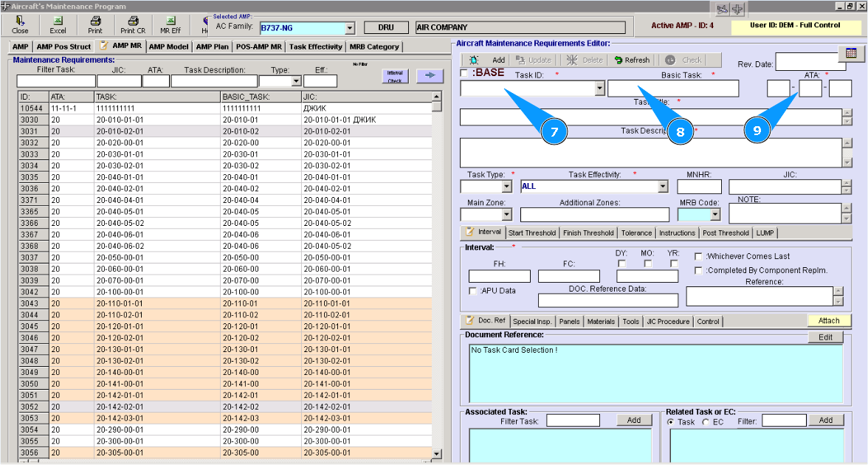This screenshot has width=868, height=465.
Task: Check the APU Data checkbox
Action: (x=473, y=291)
